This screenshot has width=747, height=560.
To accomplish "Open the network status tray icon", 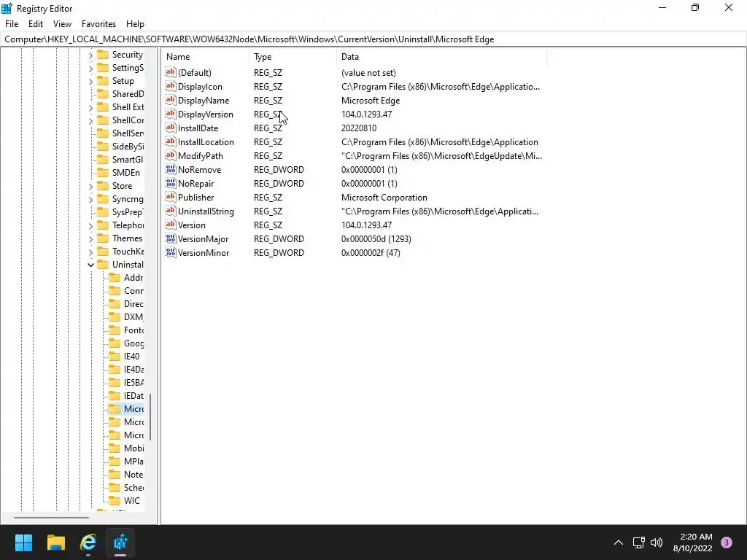I will [x=638, y=542].
